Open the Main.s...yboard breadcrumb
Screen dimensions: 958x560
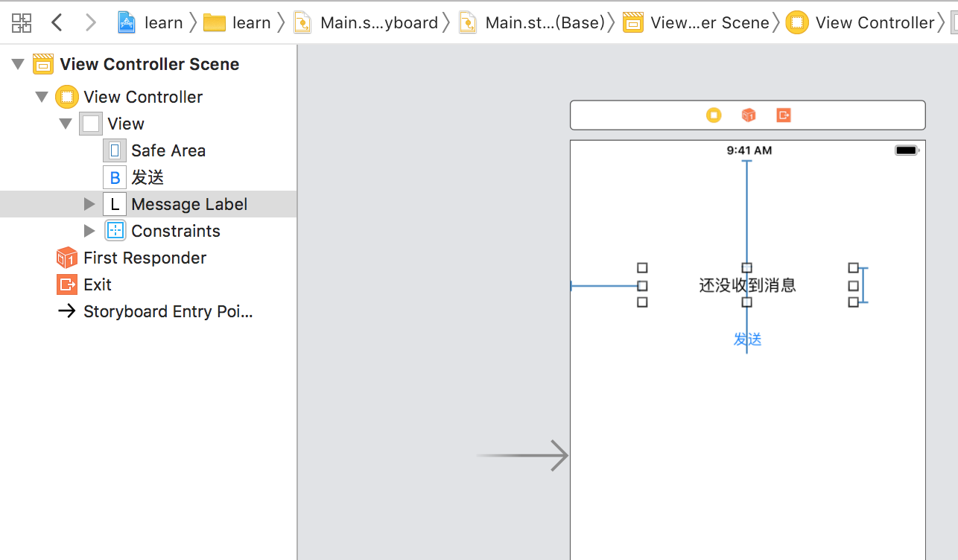pos(366,23)
